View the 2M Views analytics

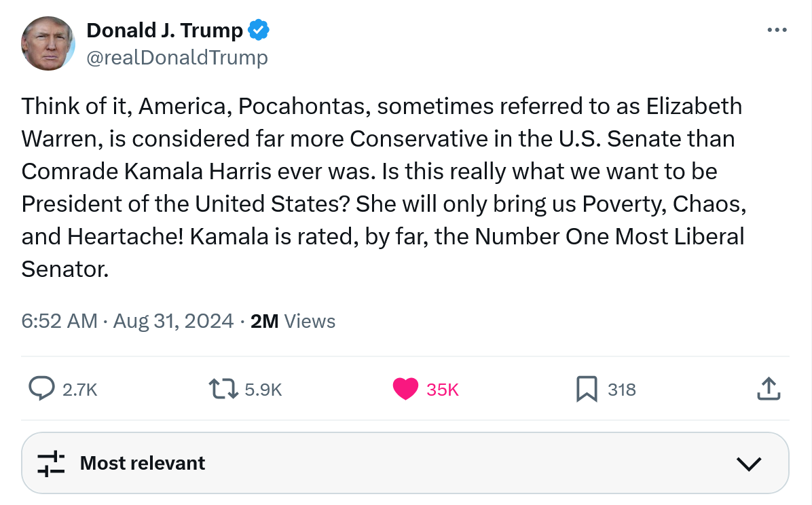pos(293,321)
